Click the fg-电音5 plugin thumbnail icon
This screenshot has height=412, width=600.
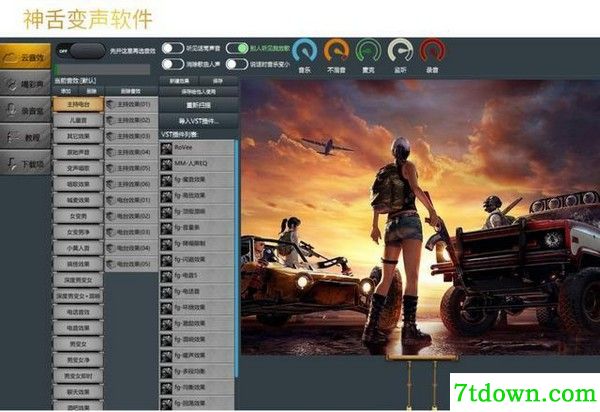click(x=166, y=276)
